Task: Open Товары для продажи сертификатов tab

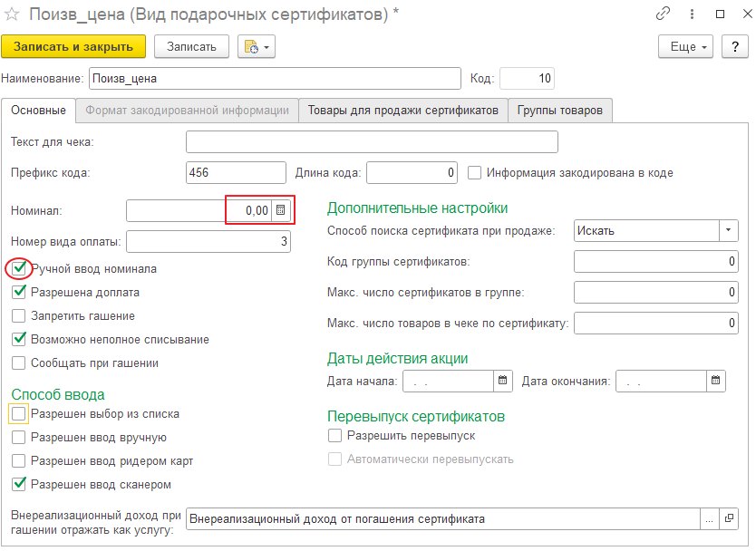Action: click(403, 111)
